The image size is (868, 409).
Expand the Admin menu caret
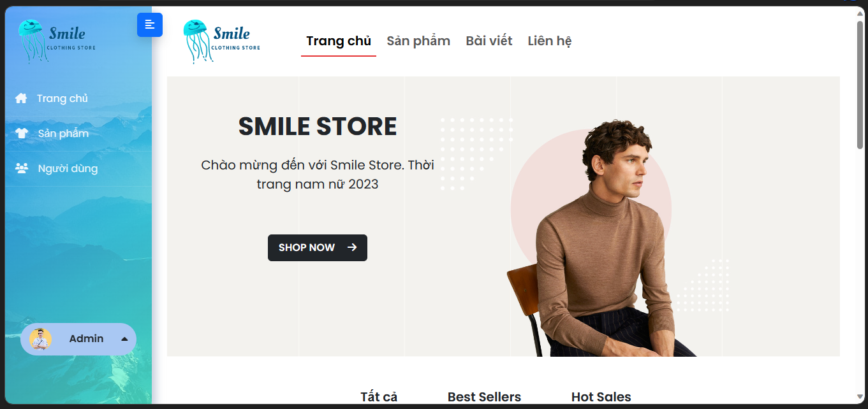coord(124,339)
